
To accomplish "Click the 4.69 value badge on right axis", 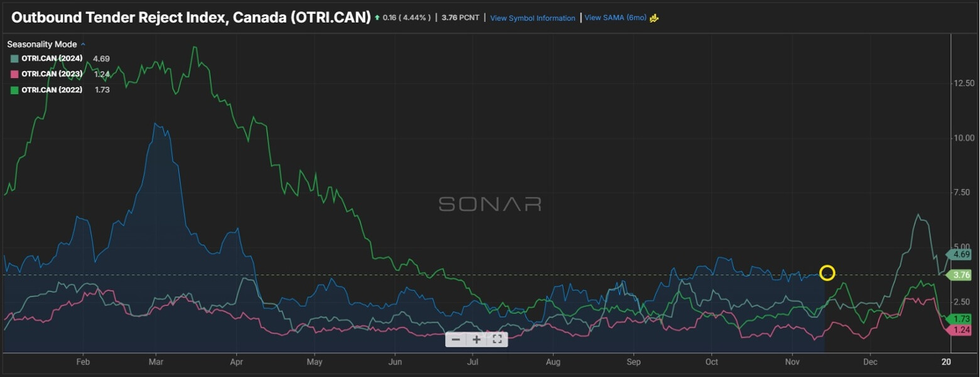I will (x=961, y=254).
